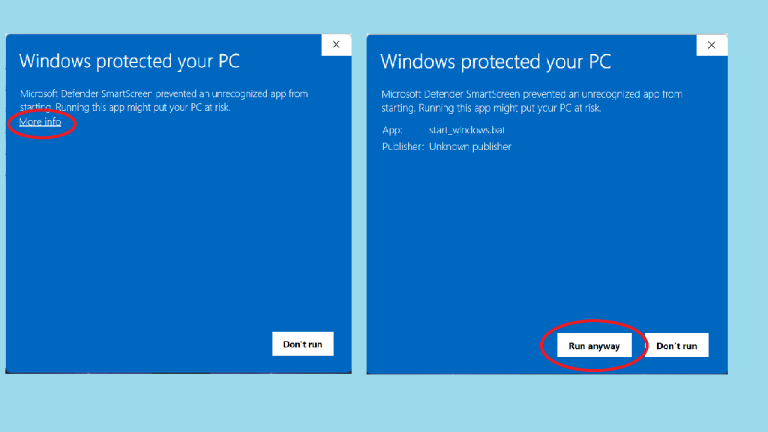
Task: Select the start_windows.bat app name text
Action: tap(466, 130)
